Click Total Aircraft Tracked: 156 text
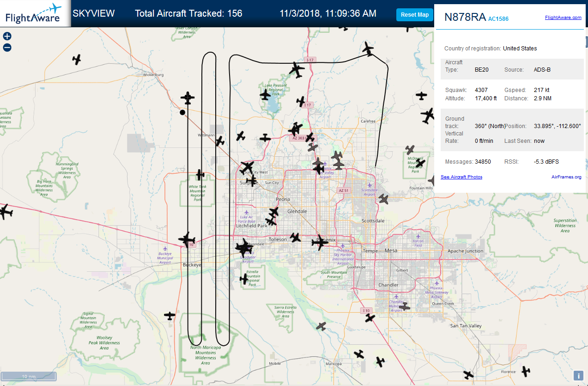The width and height of the screenshot is (588, 386). click(188, 13)
